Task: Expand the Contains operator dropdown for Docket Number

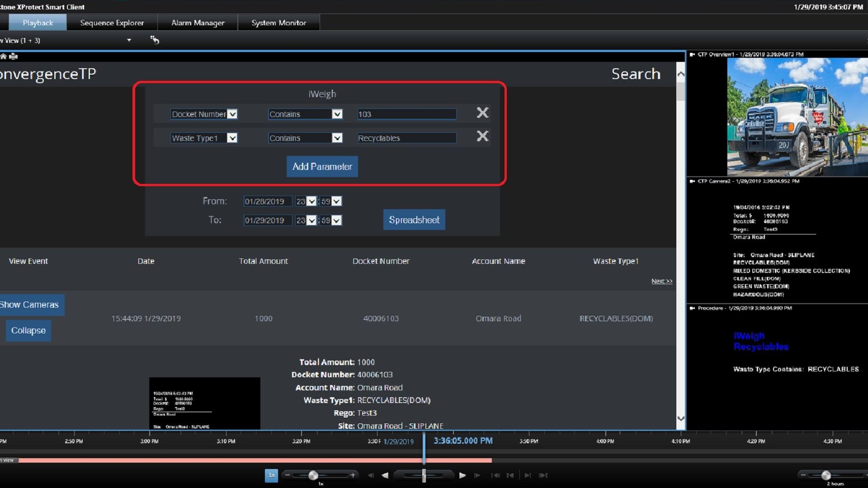Action: coord(337,114)
